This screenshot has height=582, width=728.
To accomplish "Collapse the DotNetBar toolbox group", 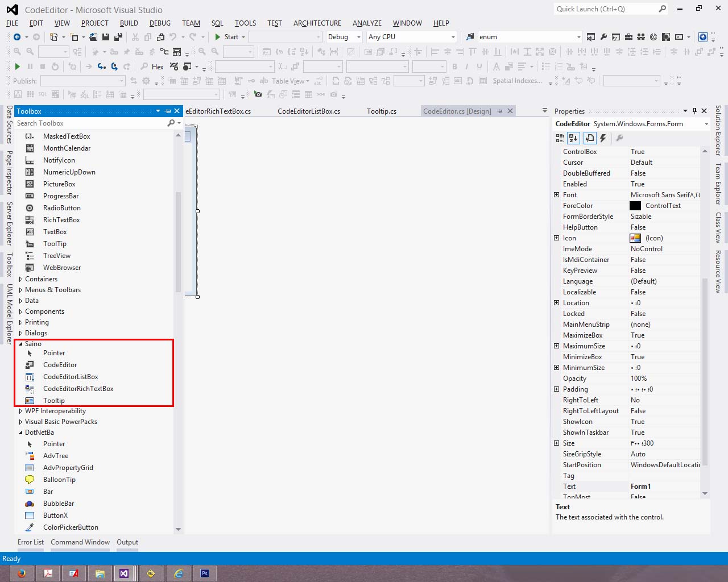I will 21,433.
